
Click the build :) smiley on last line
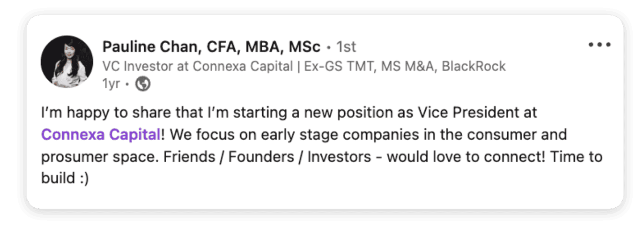tap(65, 179)
